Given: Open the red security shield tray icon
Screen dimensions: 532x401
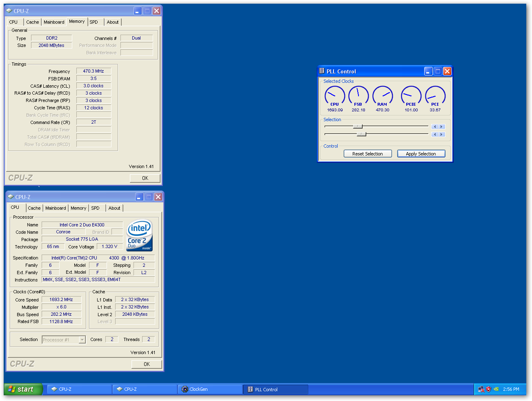Looking at the screenshot, I should coord(488,389).
